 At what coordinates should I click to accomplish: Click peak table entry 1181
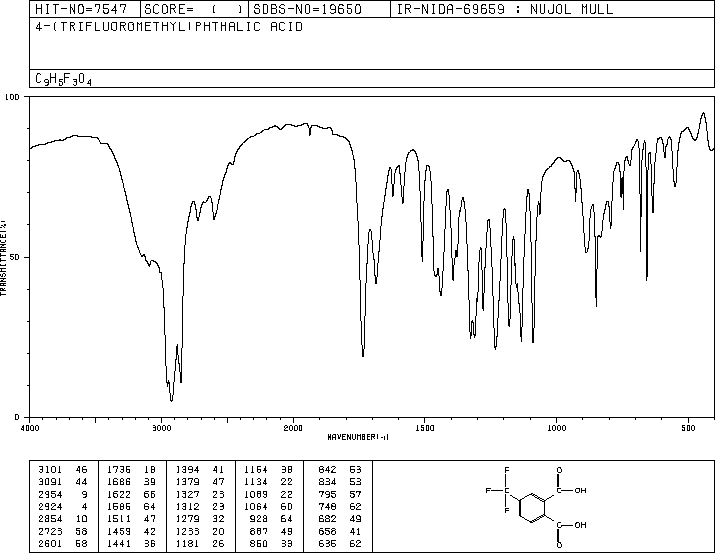point(187,543)
